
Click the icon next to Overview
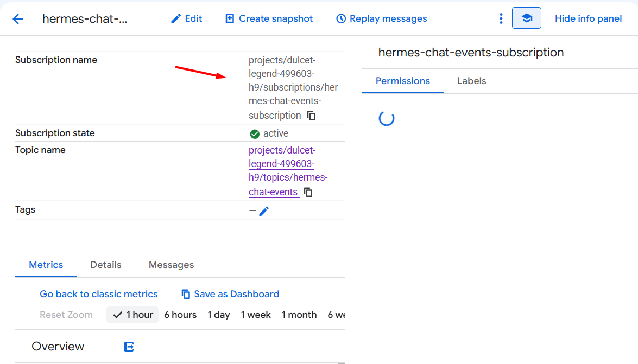[x=129, y=347]
